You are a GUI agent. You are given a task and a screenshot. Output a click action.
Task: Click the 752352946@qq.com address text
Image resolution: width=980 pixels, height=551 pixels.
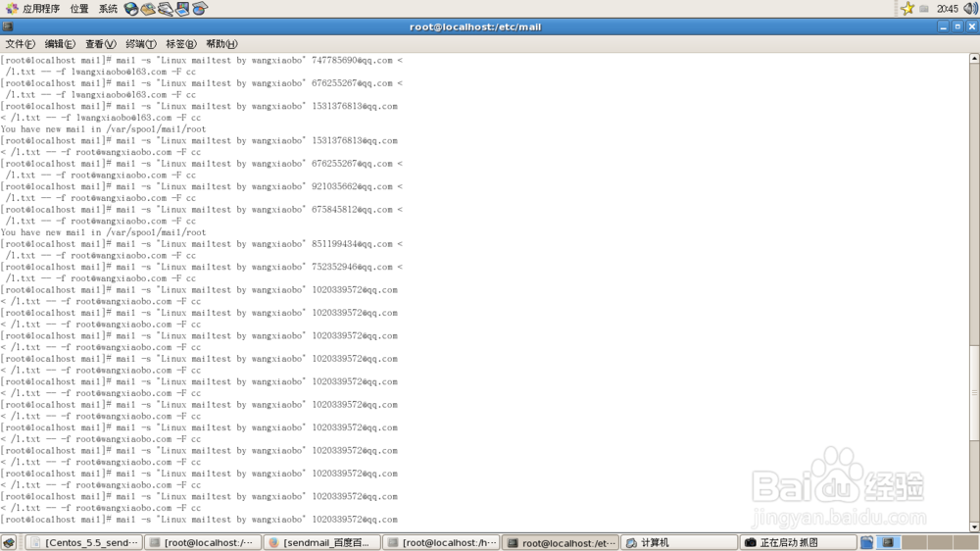(x=352, y=267)
